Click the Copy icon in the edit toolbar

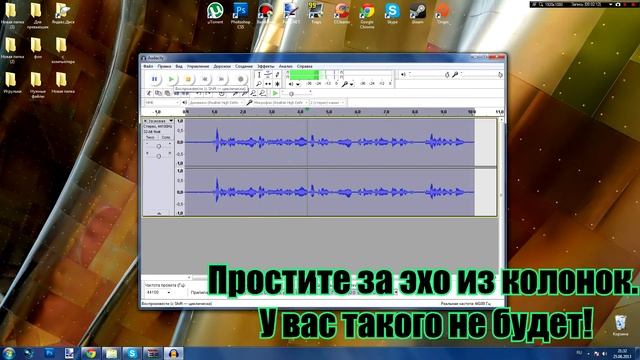[x=158, y=93]
